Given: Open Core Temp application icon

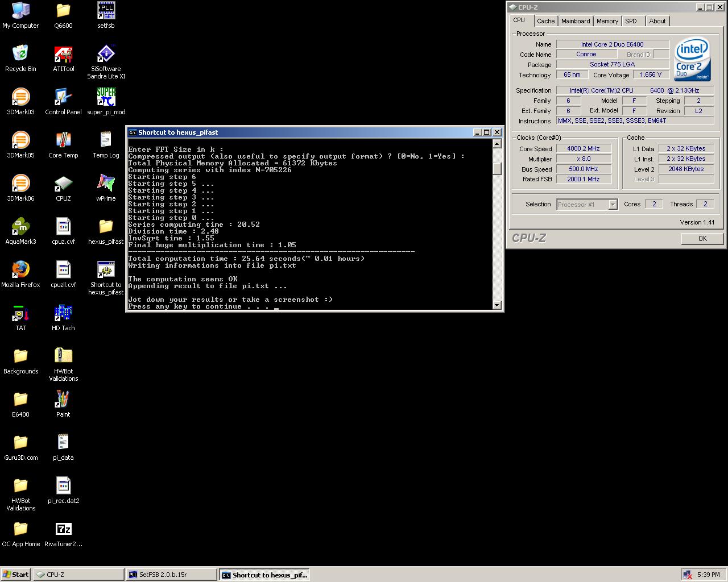Looking at the screenshot, I should pos(63,145).
